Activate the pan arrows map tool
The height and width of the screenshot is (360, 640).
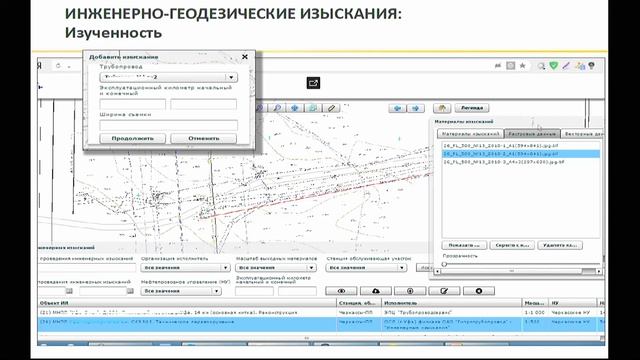[x=295, y=108]
